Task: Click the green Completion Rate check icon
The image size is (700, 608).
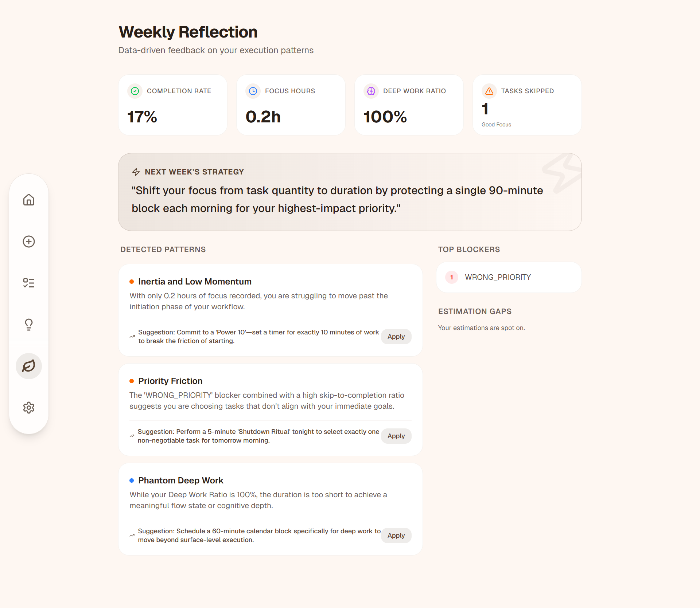Action: click(x=135, y=91)
